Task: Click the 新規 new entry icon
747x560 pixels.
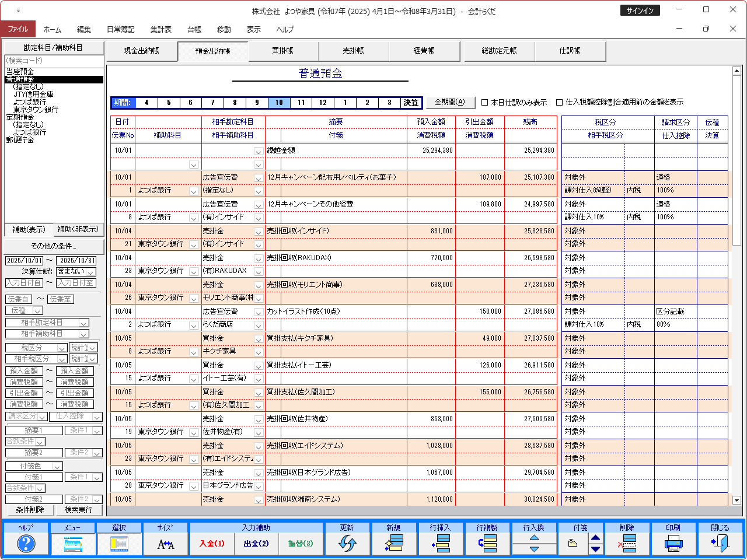Action: point(394,544)
